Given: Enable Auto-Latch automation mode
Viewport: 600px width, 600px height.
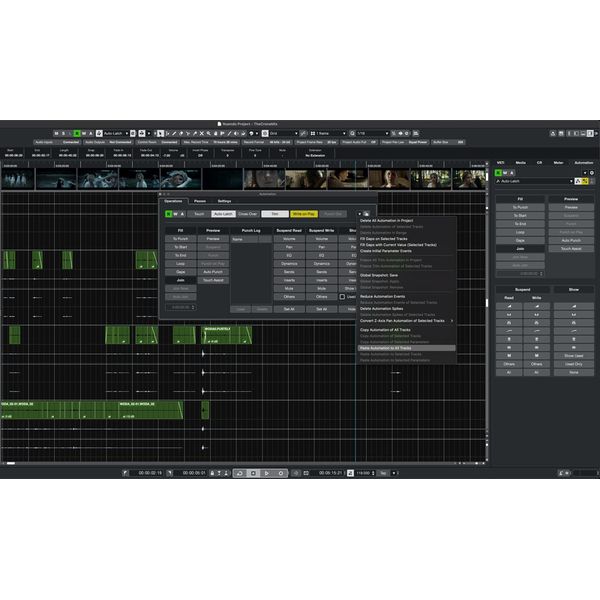Looking at the screenshot, I should (223, 213).
